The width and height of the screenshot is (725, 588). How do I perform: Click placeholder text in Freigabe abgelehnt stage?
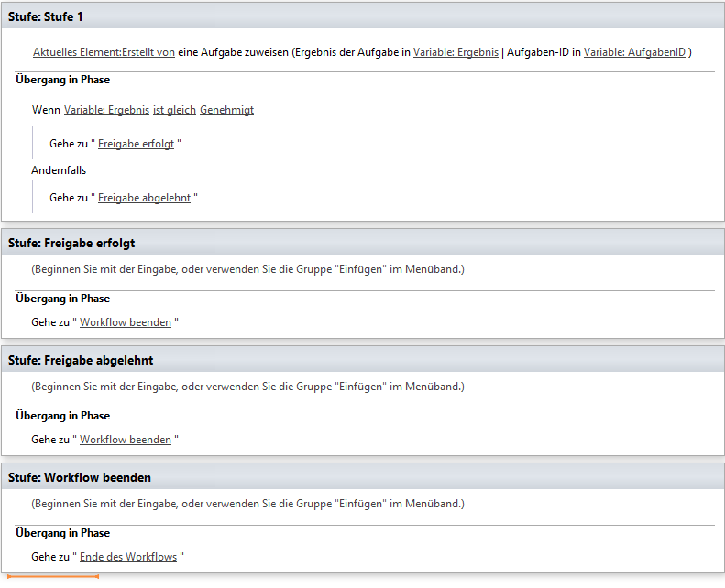[x=247, y=387]
